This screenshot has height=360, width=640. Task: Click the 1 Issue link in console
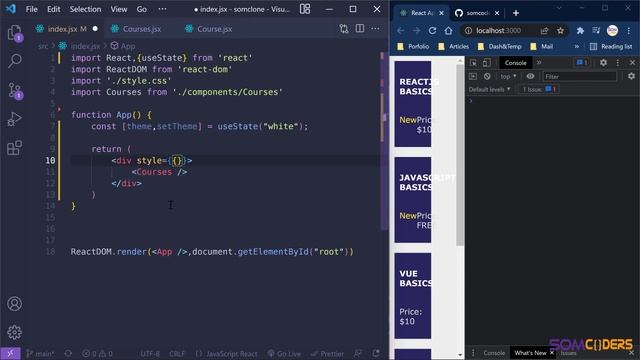click(x=539, y=89)
